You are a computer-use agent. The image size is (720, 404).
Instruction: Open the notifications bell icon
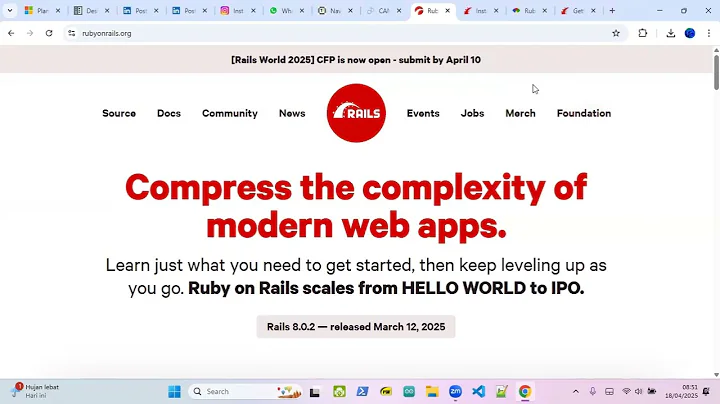tap(706, 392)
